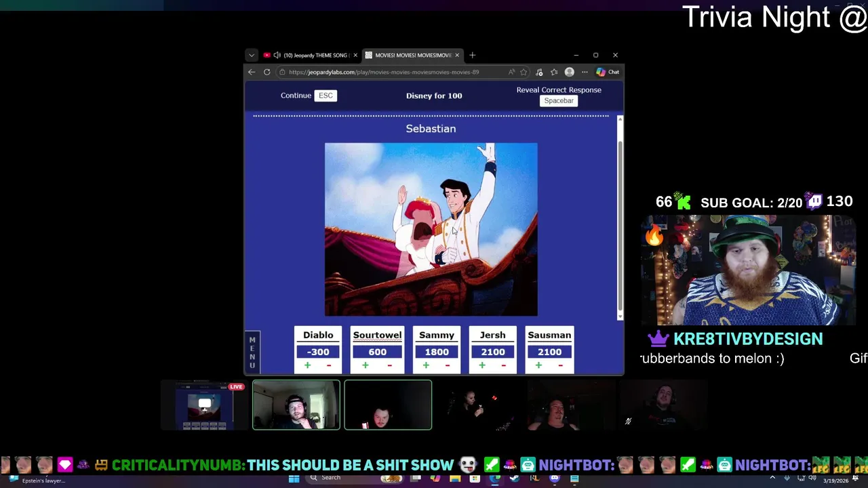The width and height of the screenshot is (868, 488).
Task: Subtract points from Jersh with minus icon
Action: [504, 365]
